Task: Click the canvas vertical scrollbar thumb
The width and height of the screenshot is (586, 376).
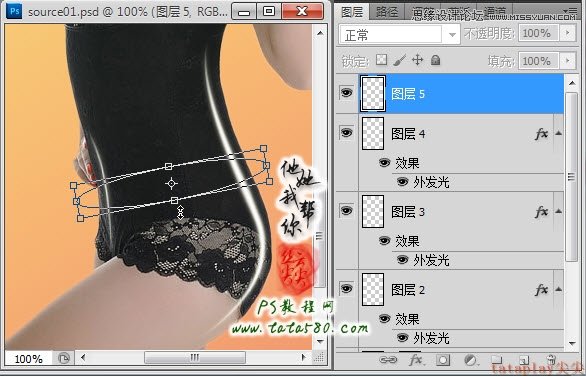Action: pyautogui.click(x=320, y=236)
